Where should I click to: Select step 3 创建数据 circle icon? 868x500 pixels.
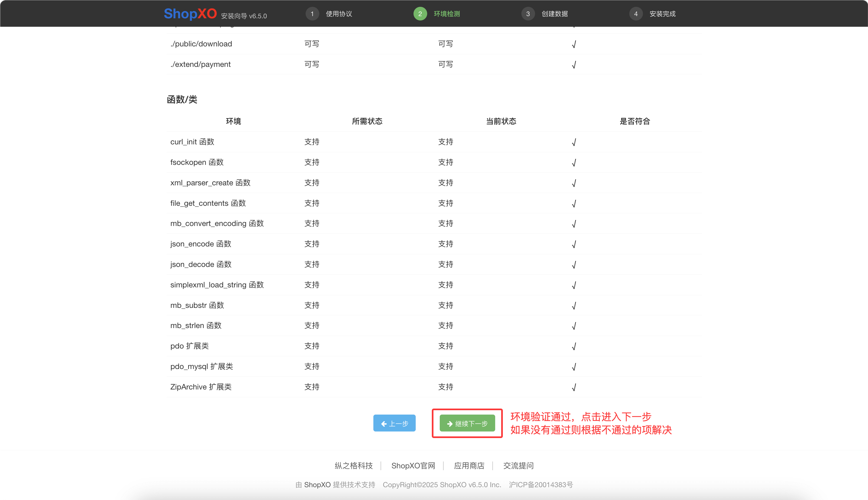click(528, 14)
